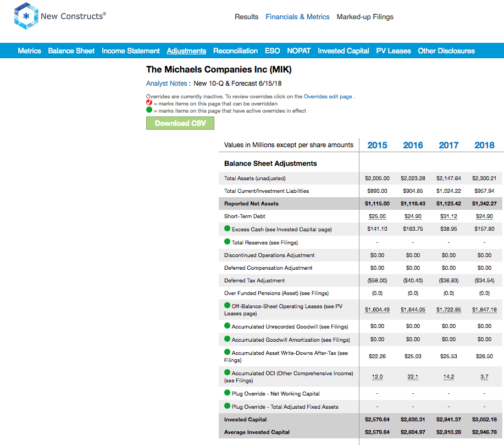The width and height of the screenshot is (504, 445).
Task: Select 2015 Total Assets value $2,005.00
Action: pos(378,179)
